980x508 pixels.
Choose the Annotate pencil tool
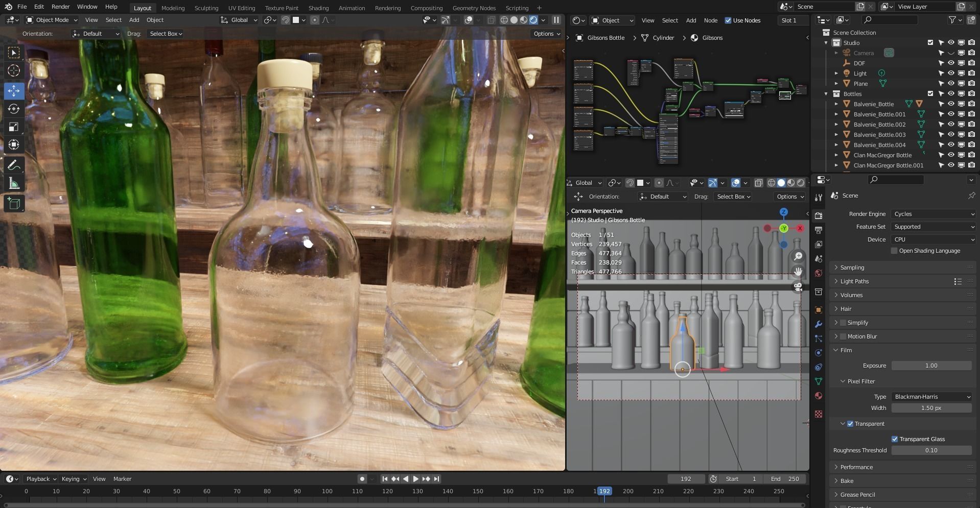pos(14,165)
